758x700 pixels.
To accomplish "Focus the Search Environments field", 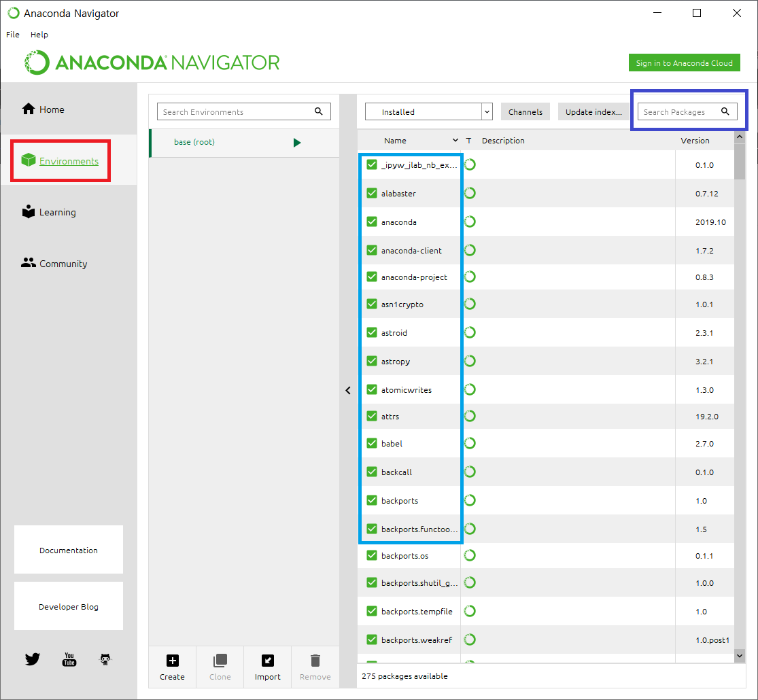I will click(243, 111).
